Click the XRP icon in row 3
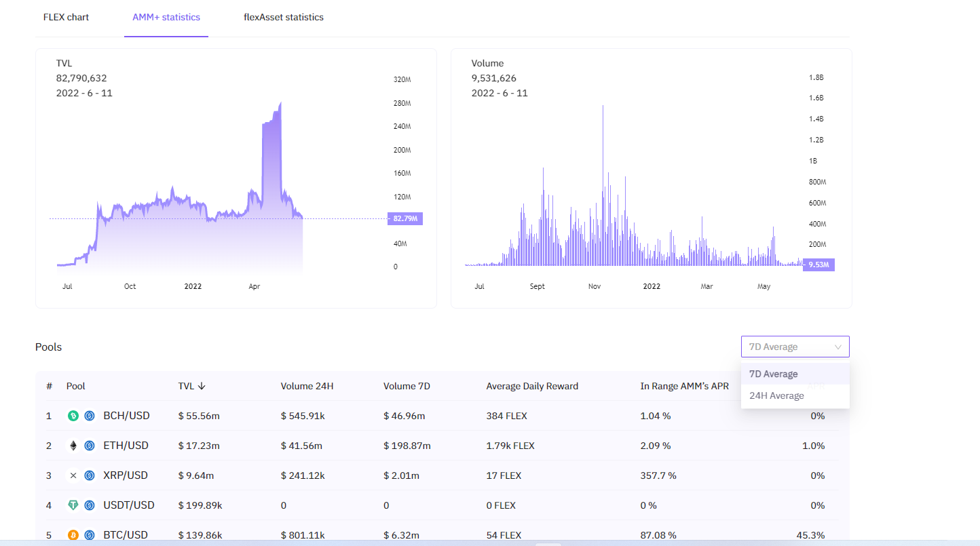 73,475
